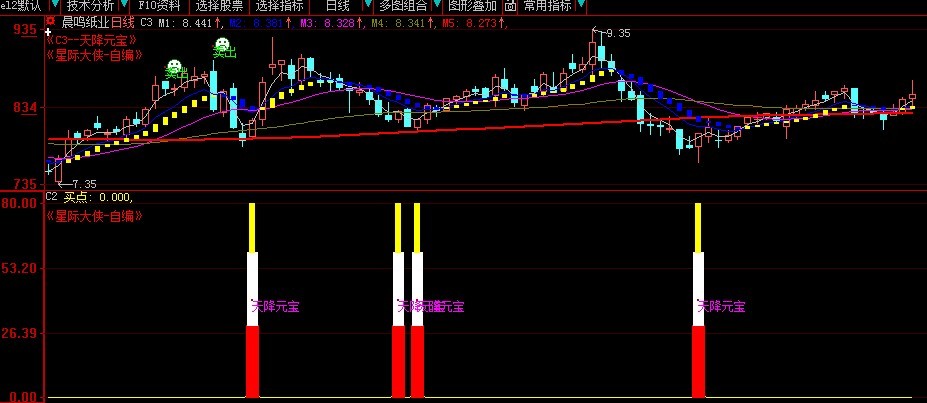Click 《星际大侠-自编》 in the lower panel
Image resolution: width=927 pixels, height=403 pixels.
pyautogui.click(x=94, y=216)
